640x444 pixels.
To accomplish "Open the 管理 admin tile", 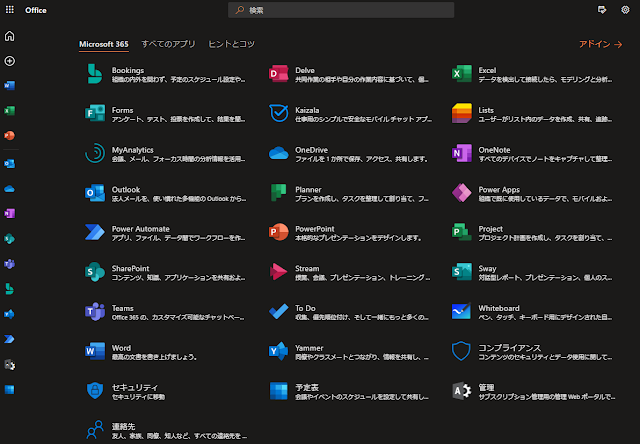I will [x=532, y=391].
